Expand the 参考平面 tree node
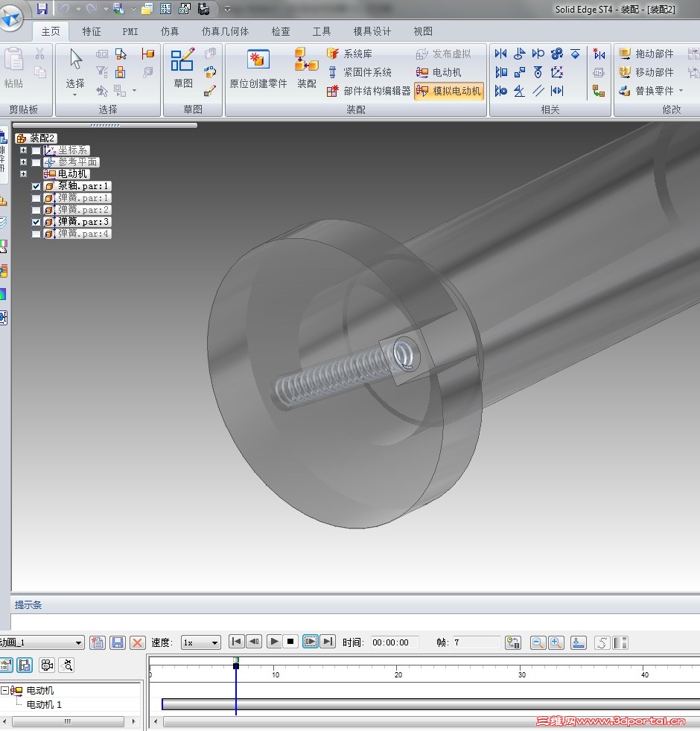700x731 pixels. pyautogui.click(x=23, y=162)
